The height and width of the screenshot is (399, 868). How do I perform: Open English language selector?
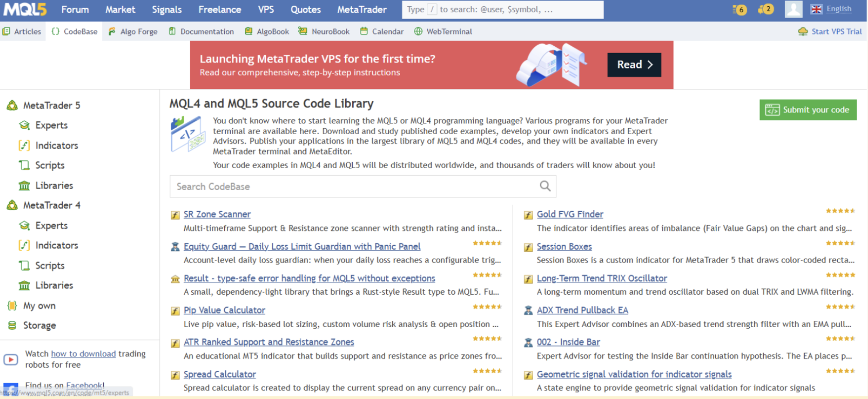839,9
